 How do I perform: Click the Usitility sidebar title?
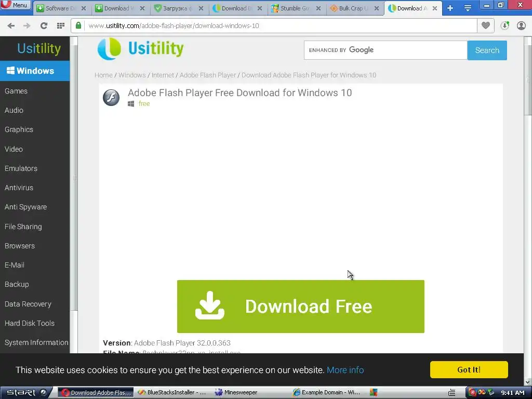point(39,48)
